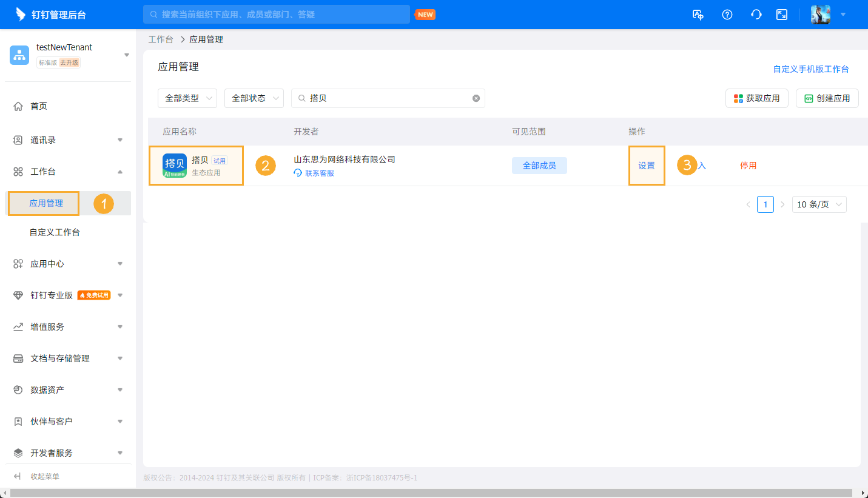Click the 免费试用 badge on 钉钉专业版
Screen dimensions: 868x498
pos(94,295)
